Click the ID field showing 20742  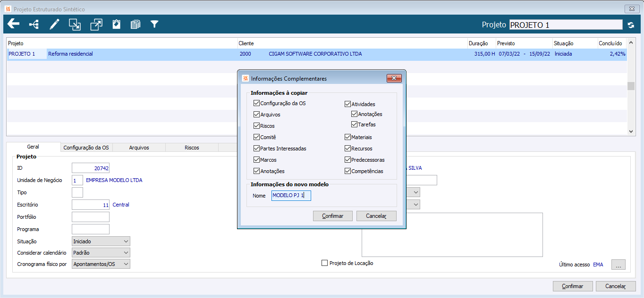click(x=91, y=168)
